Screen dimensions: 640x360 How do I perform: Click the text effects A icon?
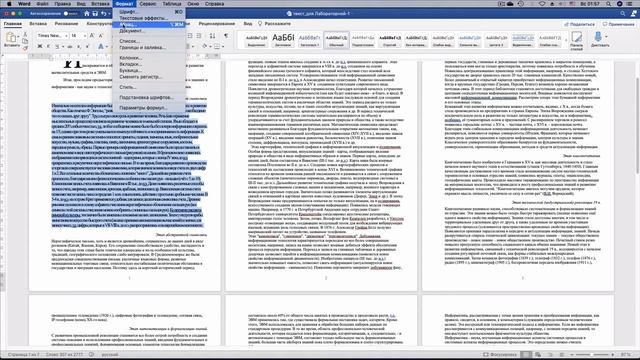[100, 47]
